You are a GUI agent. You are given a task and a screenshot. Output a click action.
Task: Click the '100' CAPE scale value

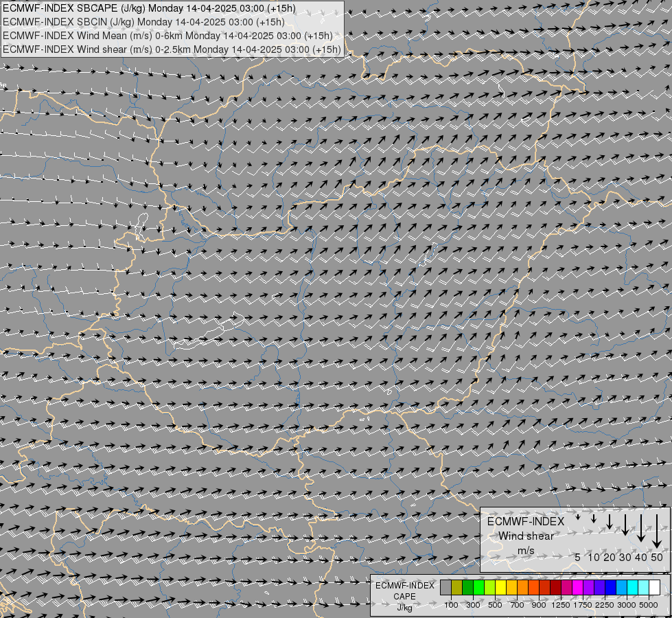pos(451,605)
